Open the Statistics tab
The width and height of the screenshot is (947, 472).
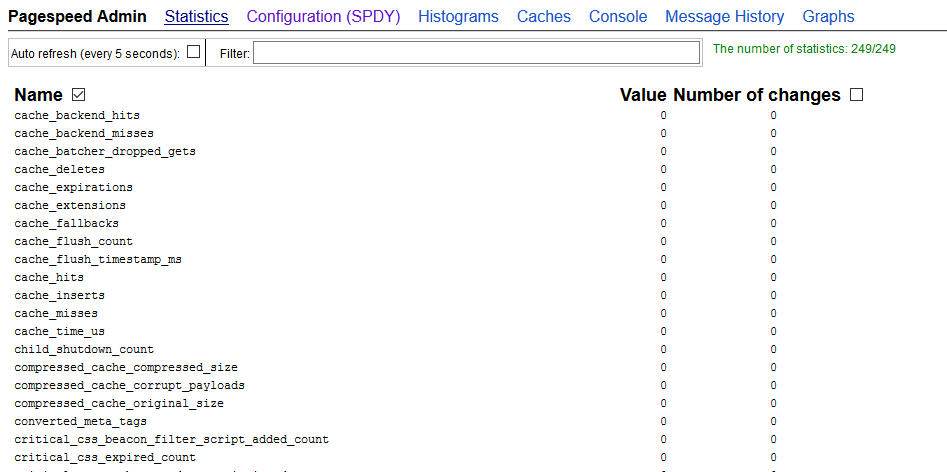[x=196, y=17]
